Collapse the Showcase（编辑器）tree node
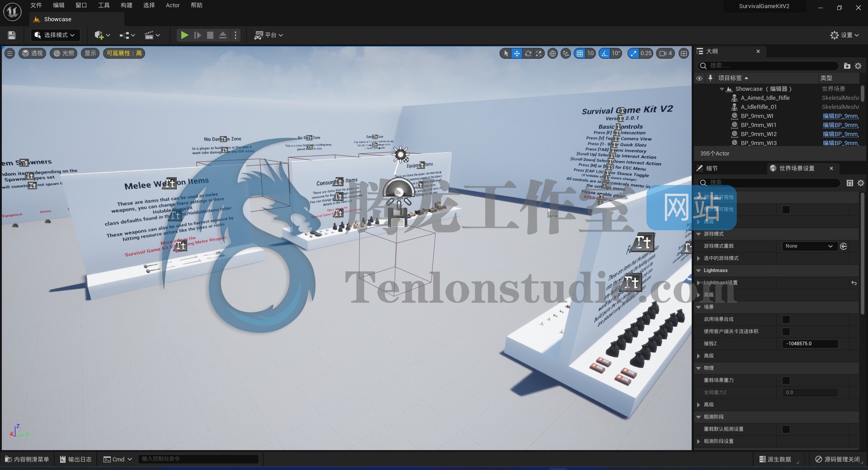 click(722, 89)
